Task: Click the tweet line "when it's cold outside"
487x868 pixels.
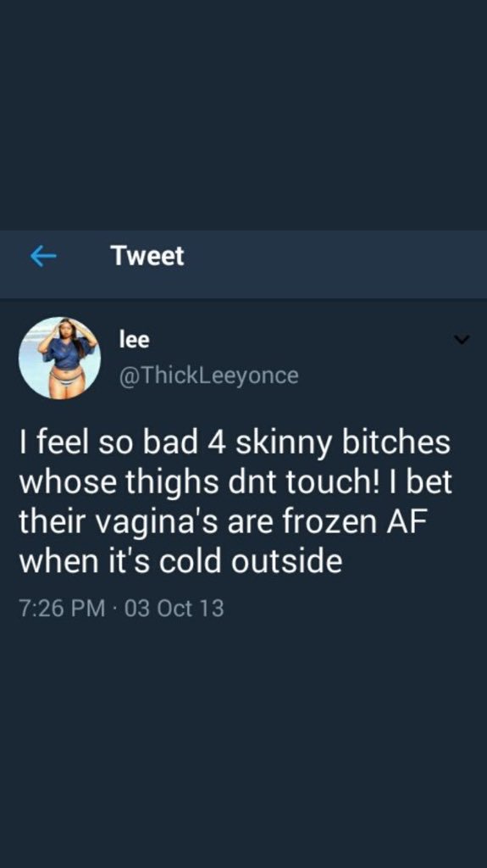Action: tap(180, 561)
